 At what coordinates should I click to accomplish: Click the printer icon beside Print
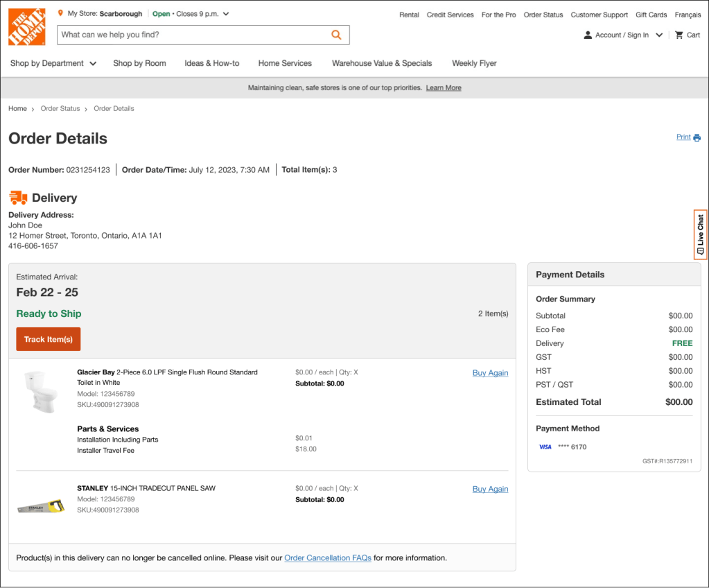pos(697,137)
